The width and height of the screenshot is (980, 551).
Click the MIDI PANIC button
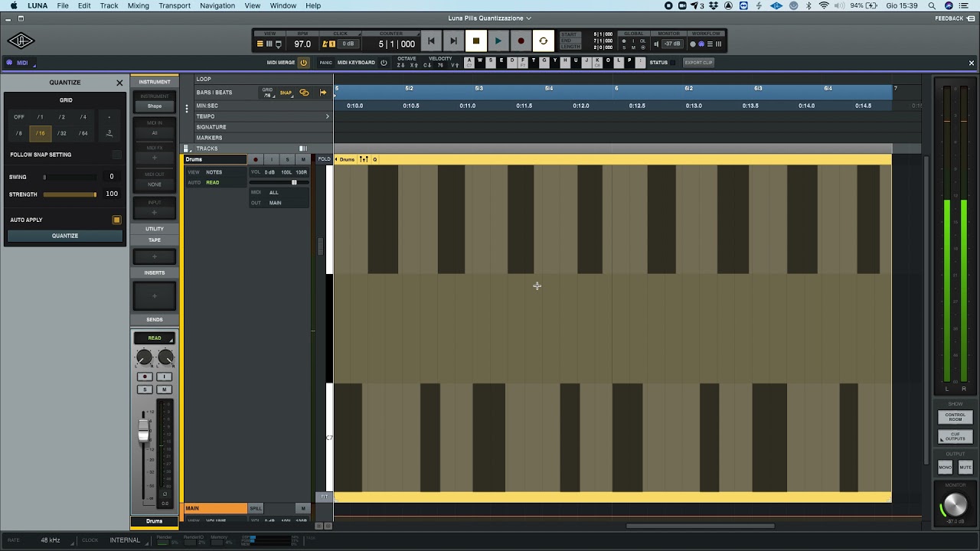tap(325, 63)
